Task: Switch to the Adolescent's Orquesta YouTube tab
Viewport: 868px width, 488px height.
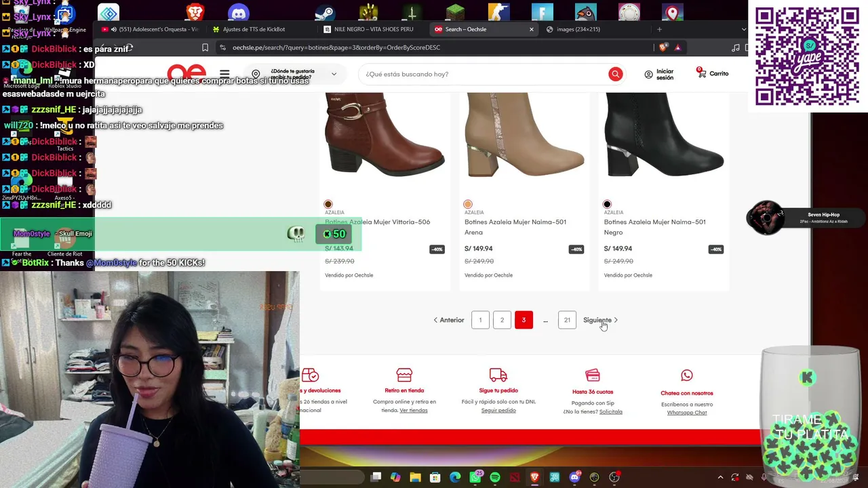Action: [x=149, y=29]
